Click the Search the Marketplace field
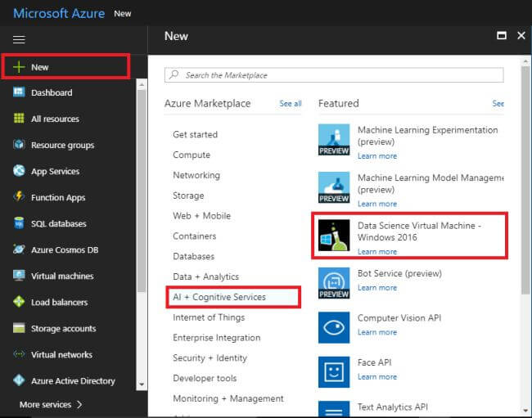The height and width of the screenshot is (418, 532). tap(334, 75)
